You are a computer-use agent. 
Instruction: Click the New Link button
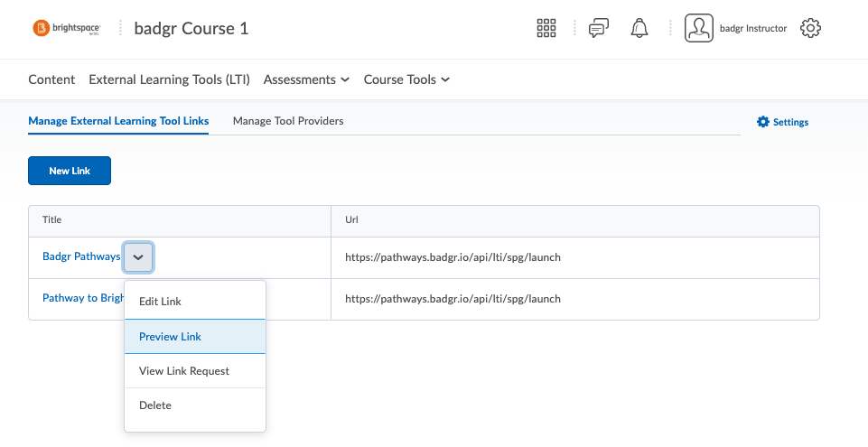point(70,171)
